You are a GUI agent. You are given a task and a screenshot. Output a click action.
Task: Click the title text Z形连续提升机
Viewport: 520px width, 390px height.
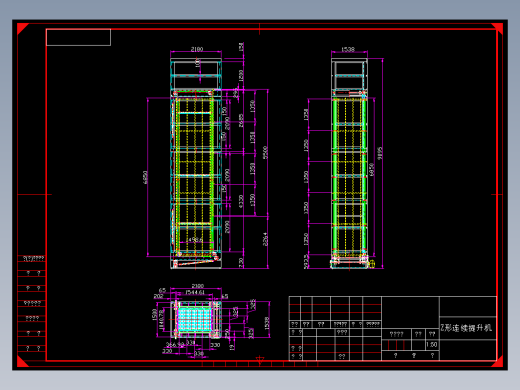[x=466, y=328]
